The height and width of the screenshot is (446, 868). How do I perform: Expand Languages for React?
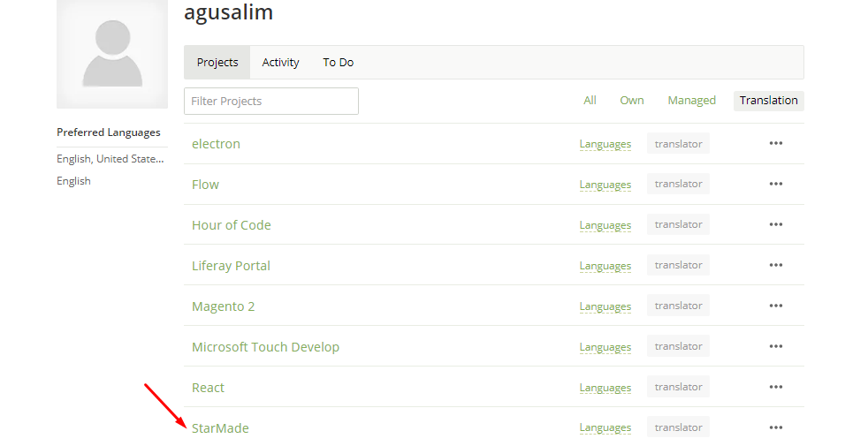[605, 388]
